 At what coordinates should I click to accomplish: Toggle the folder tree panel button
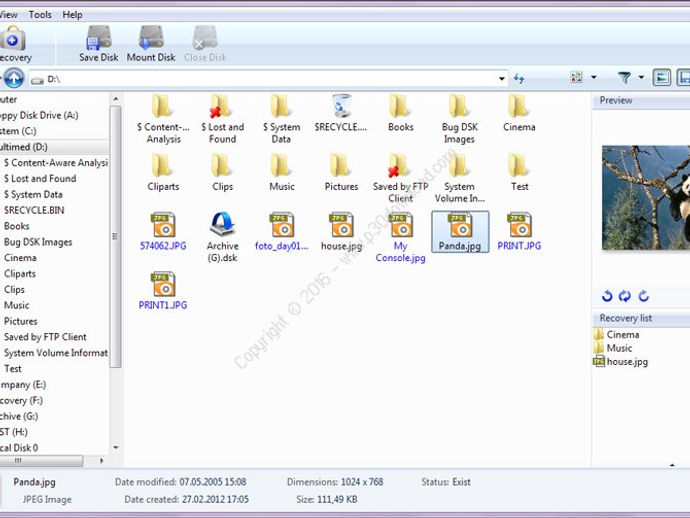click(x=662, y=78)
